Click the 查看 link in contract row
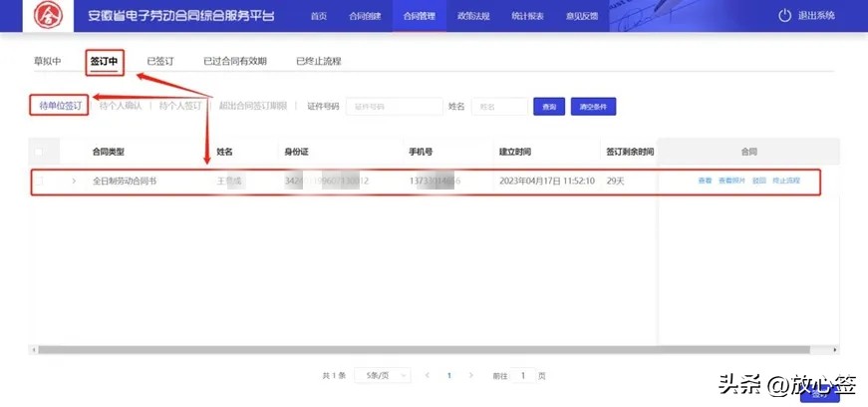 coord(705,181)
